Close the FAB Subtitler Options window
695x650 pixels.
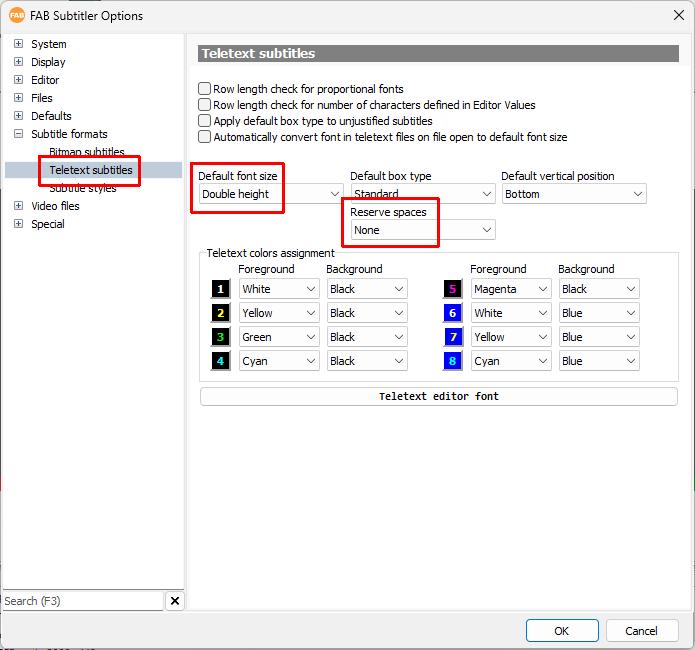[x=678, y=15]
